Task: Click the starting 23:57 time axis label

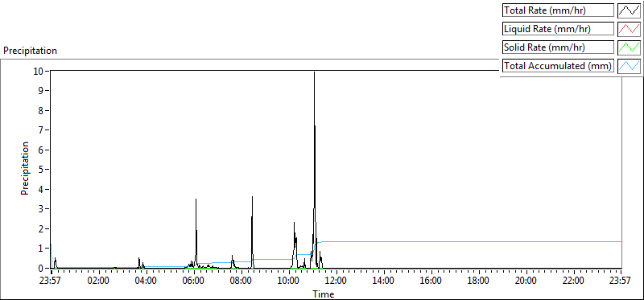Action: tap(51, 282)
